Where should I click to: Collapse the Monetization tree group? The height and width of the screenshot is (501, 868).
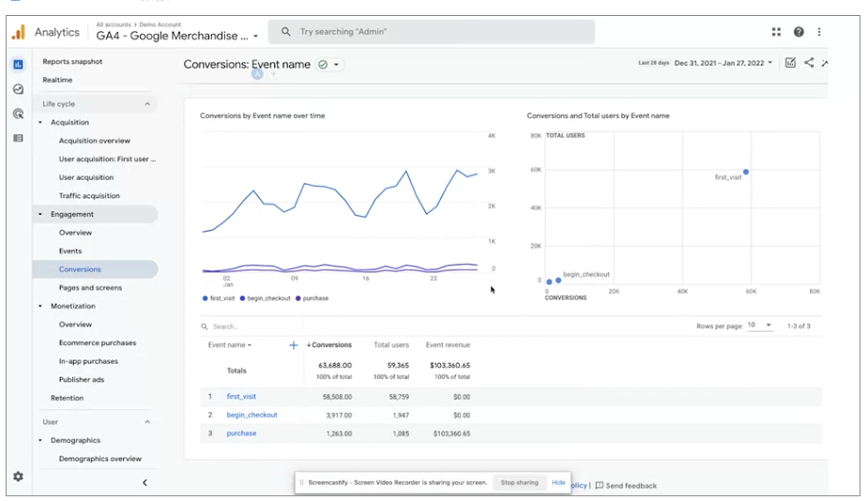coord(40,306)
